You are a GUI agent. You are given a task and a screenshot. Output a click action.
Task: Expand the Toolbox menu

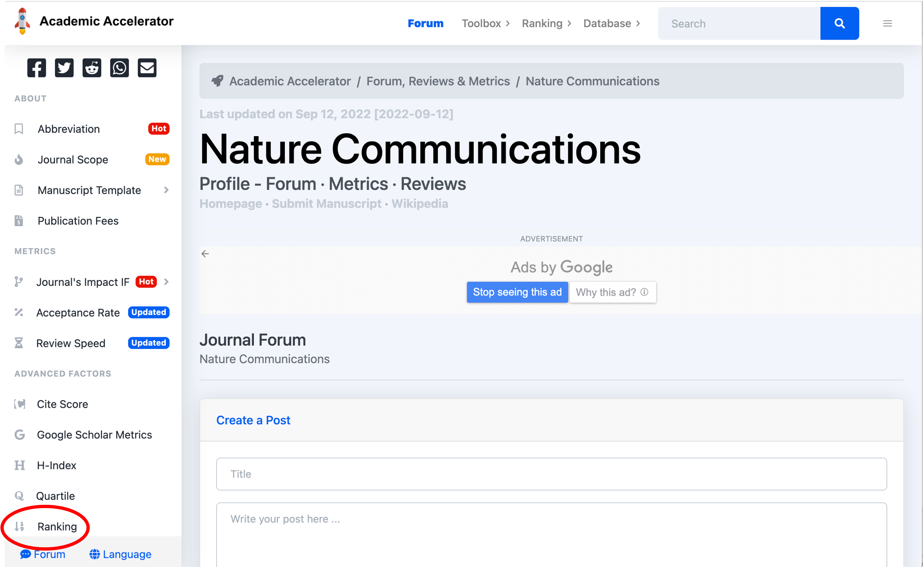(x=486, y=23)
